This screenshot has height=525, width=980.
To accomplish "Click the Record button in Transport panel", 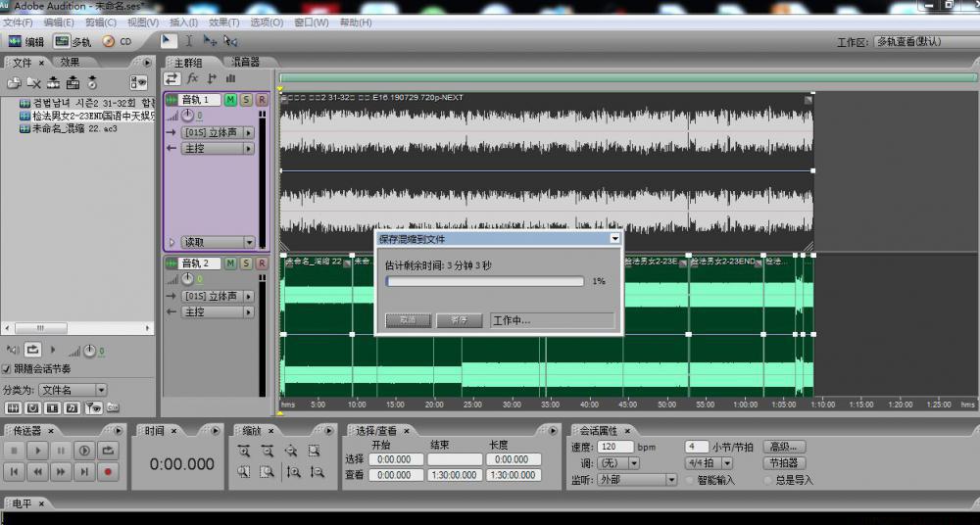I will (108, 472).
